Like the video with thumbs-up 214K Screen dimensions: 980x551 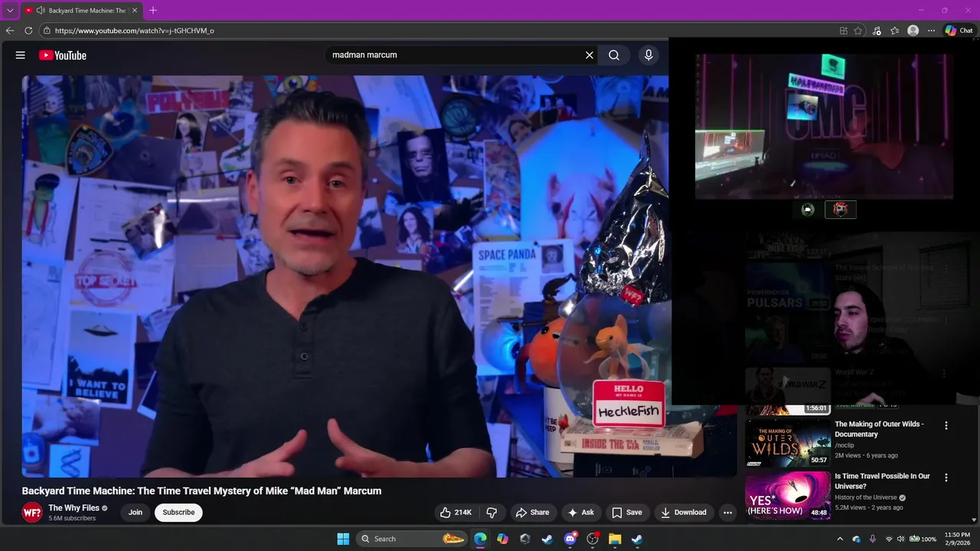coord(456,513)
